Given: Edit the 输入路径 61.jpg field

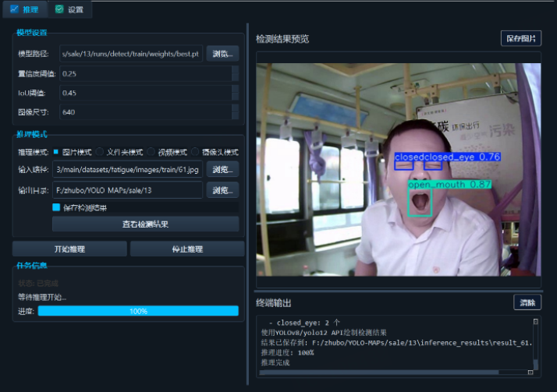Looking at the screenshot, I should tap(127, 169).
